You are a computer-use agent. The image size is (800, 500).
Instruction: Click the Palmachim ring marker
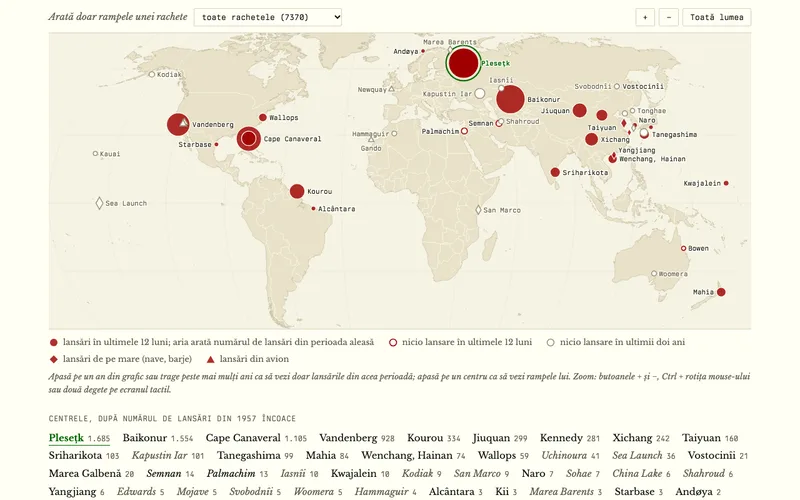(x=464, y=131)
